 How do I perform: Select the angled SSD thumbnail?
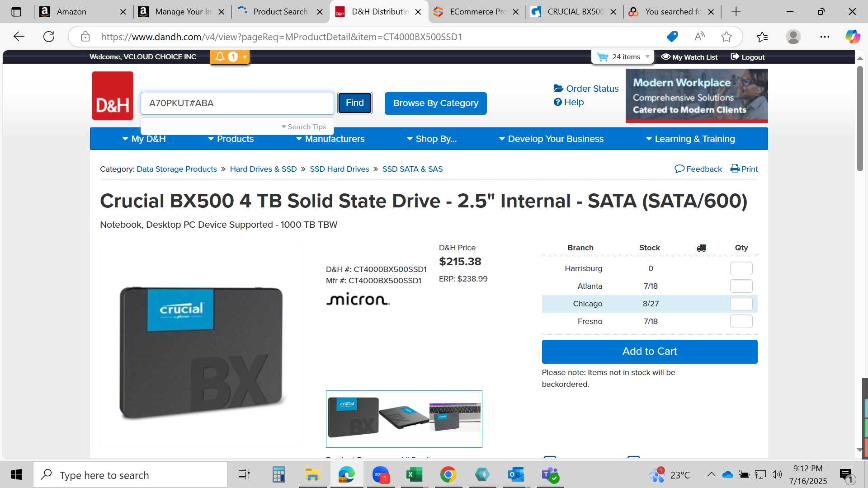click(404, 417)
